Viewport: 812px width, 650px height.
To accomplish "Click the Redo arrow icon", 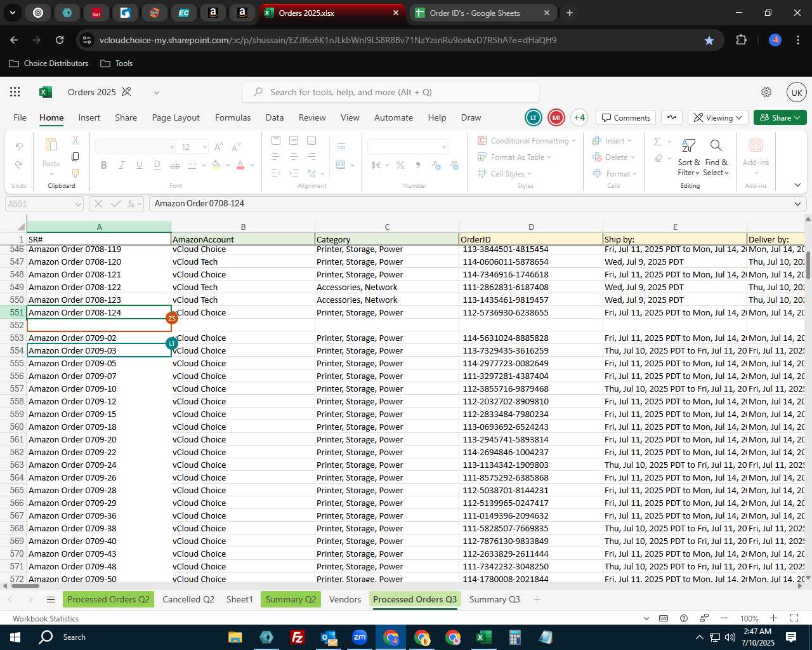I will (x=19, y=164).
